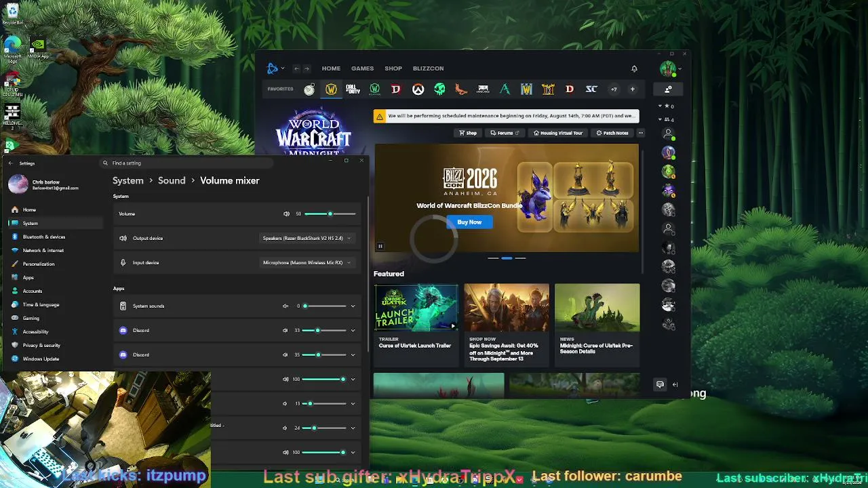Click the Settings window back arrow

(x=10, y=163)
